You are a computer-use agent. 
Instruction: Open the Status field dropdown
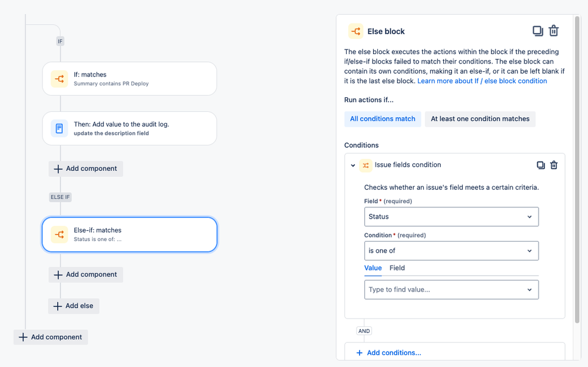pyautogui.click(x=451, y=217)
